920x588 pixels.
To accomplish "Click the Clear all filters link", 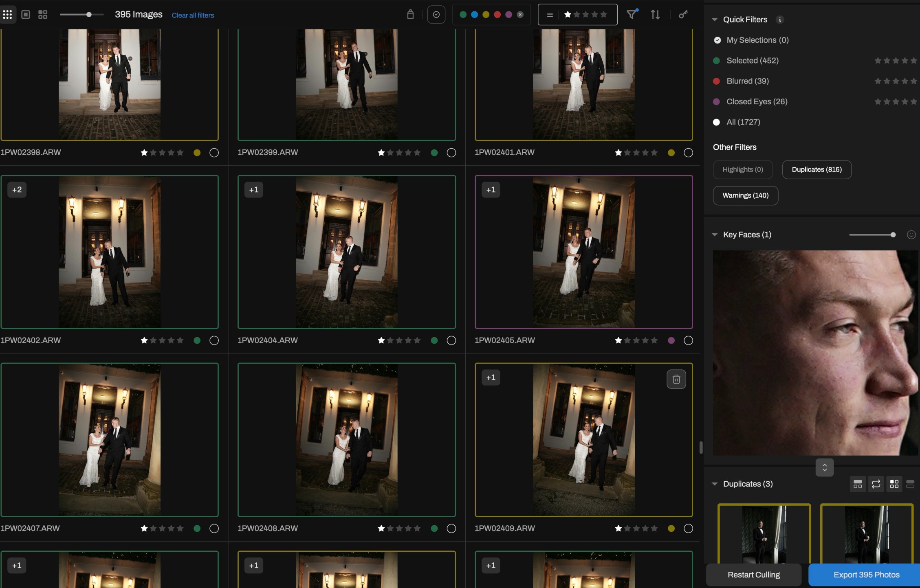I will pos(193,15).
